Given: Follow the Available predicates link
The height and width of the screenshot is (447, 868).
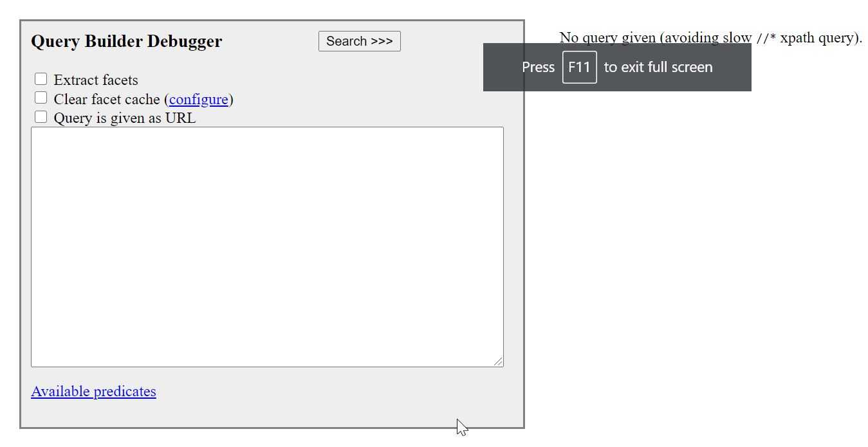Looking at the screenshot, I should [93, 391].
